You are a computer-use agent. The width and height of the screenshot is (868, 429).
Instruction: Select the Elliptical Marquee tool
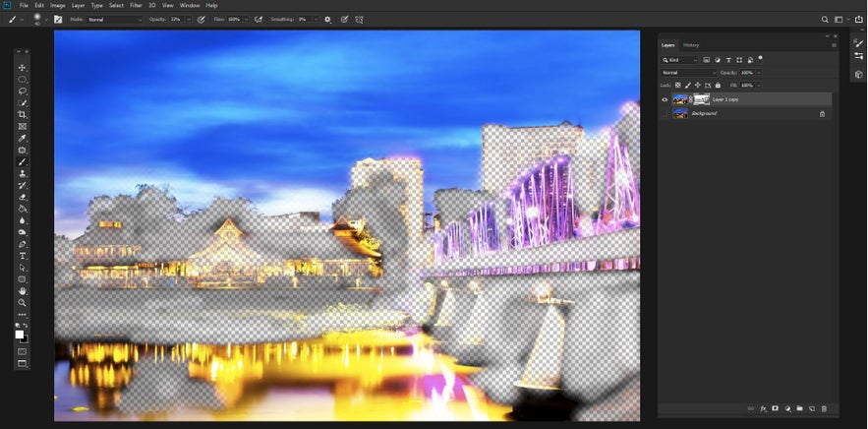[23, 80]
